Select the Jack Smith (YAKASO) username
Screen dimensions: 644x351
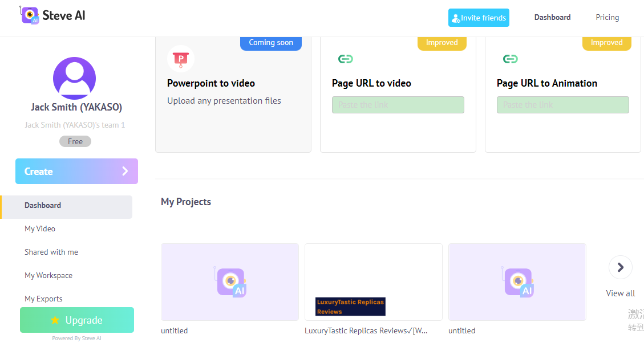click(x=76, y=107)
